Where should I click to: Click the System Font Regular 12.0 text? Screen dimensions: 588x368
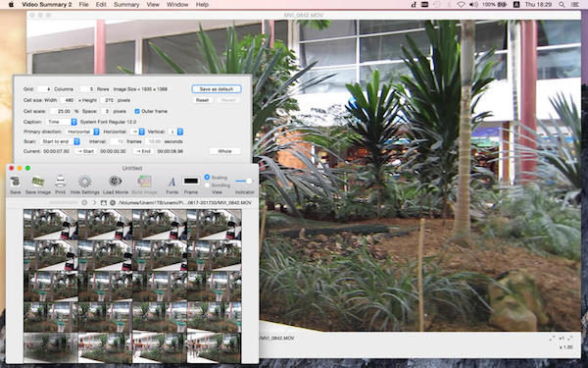click(x=108, y=122)
